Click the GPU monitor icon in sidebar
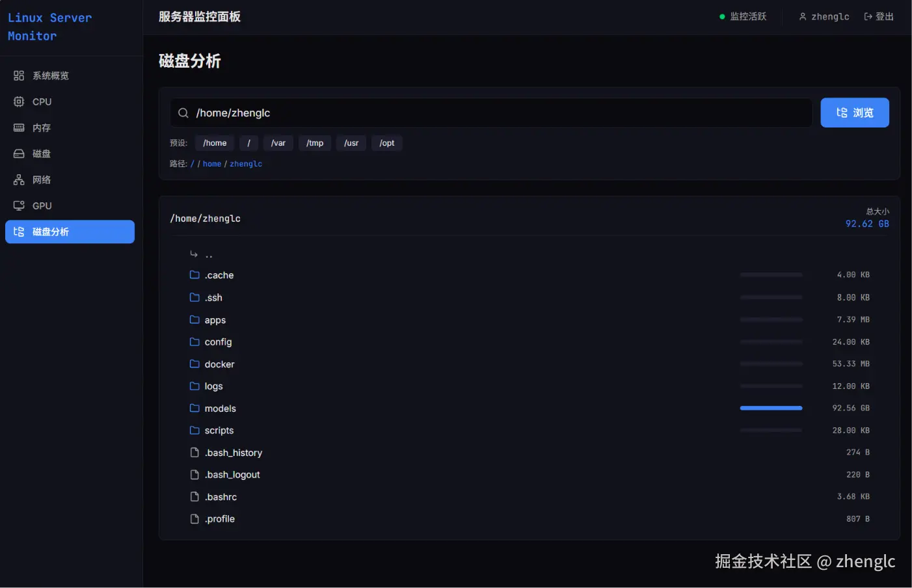 [x=19, y=206]
